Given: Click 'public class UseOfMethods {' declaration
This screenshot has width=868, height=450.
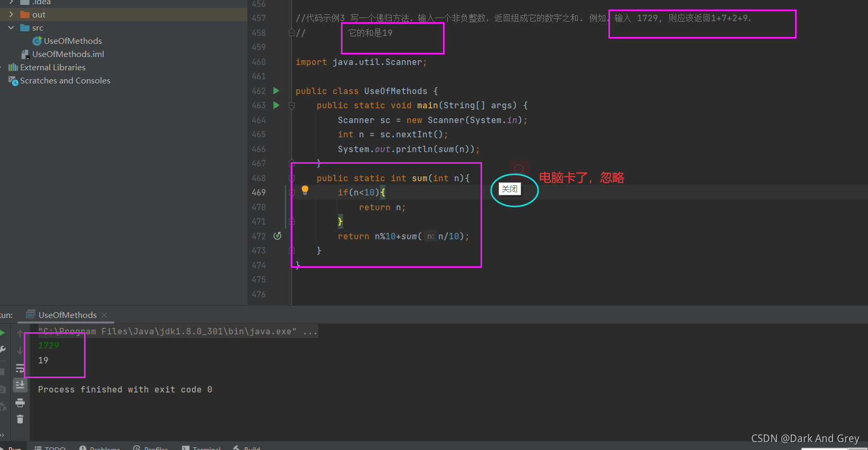Looking at the screenshot, I should coord(367,91).
